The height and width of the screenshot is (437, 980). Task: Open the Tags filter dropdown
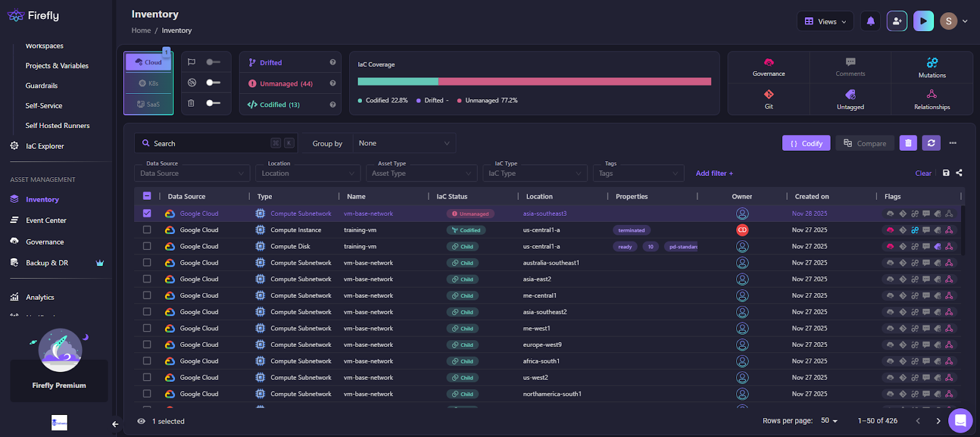coord(638,173)
